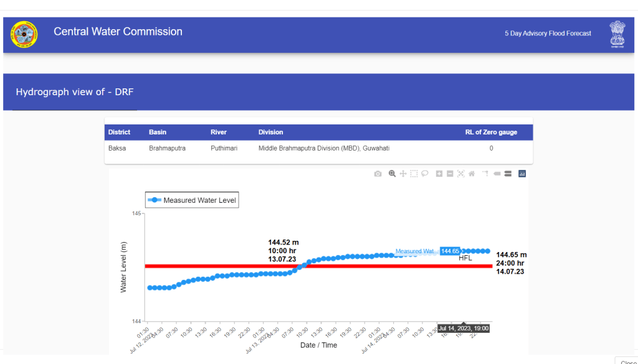
Task: Zoom out using the minus icon
Action: (450, 174)
